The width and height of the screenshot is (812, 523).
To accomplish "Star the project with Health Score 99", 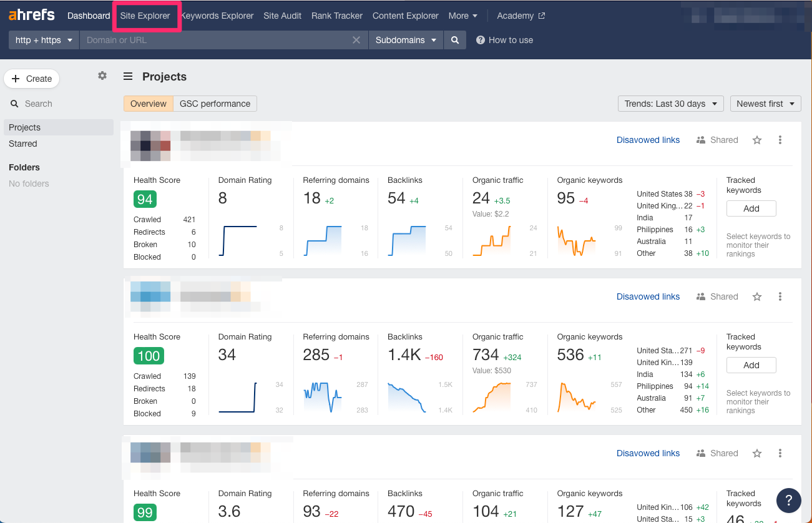I will click(757, 453).
